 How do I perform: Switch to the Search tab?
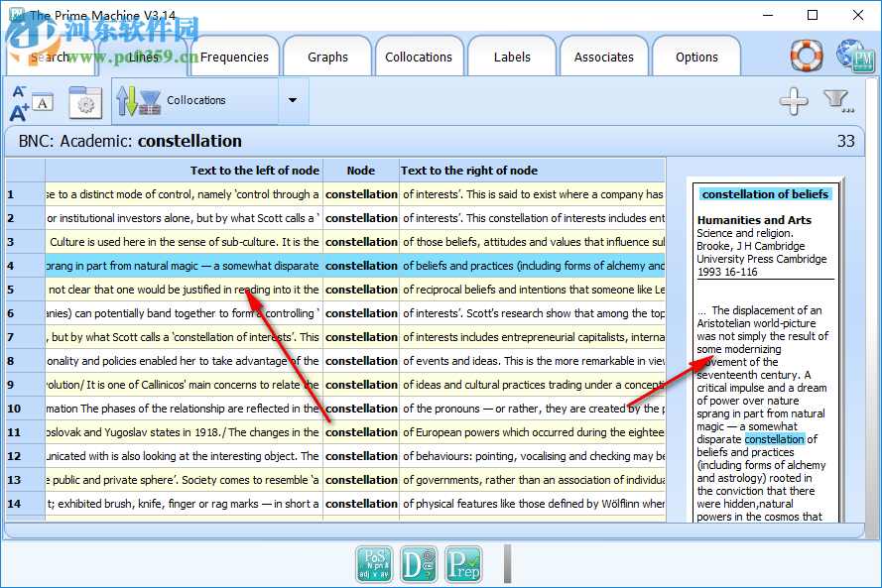click(50, 57)
